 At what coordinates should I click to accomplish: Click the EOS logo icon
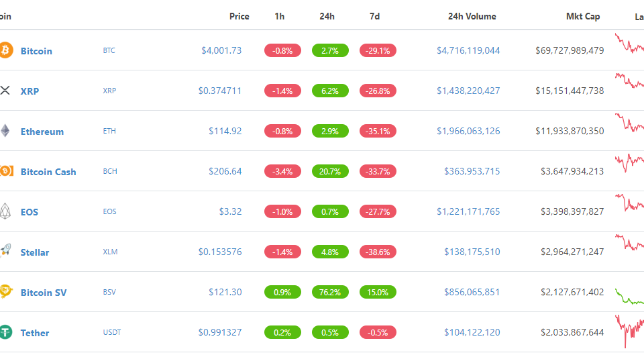[x=5, y=211]
